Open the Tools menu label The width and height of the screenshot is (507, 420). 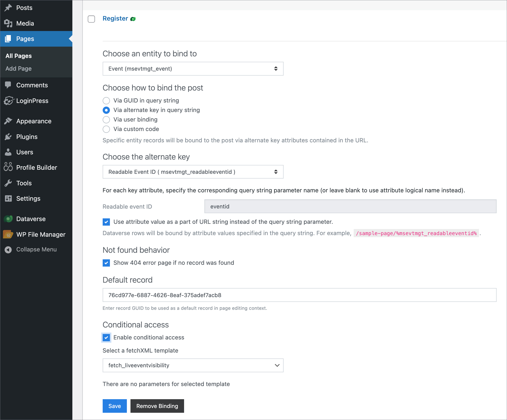click(24, 183)
